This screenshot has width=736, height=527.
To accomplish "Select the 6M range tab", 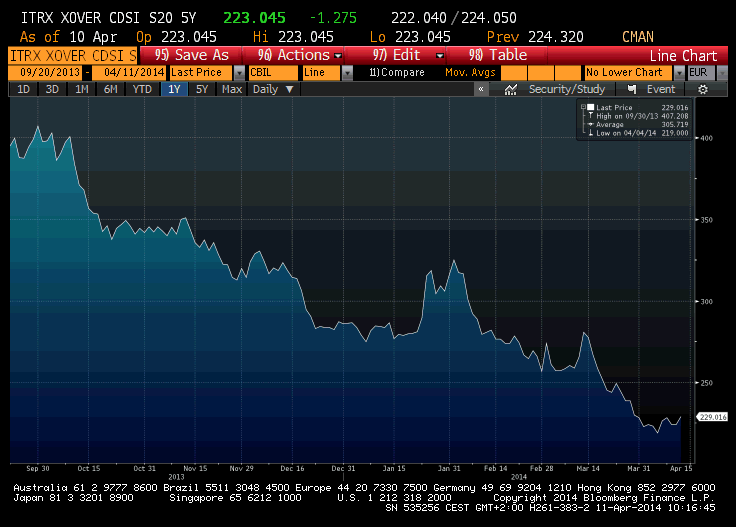I will 110,89.
